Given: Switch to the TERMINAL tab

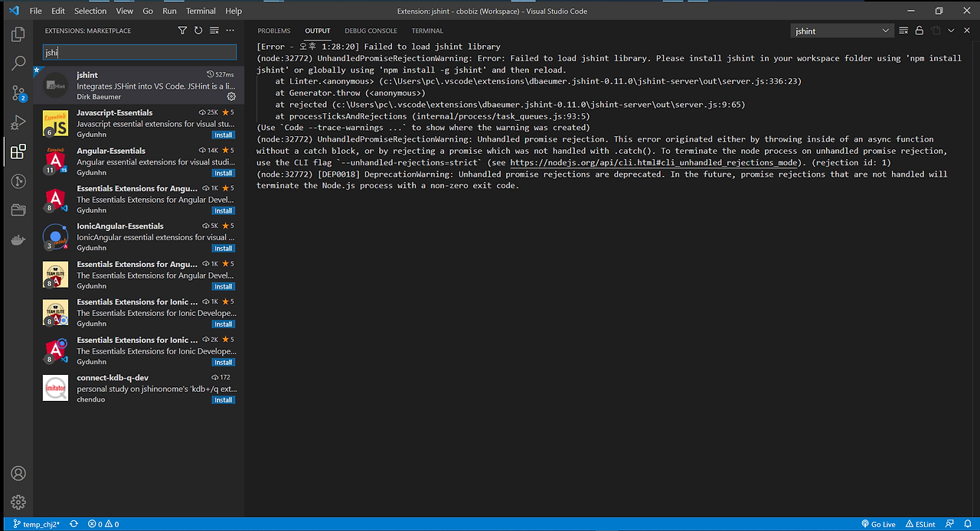Looking at the screenshot, I should 426,31.
